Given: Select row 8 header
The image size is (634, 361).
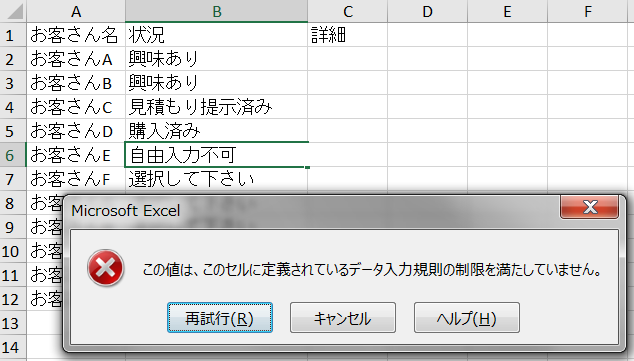Looking at the screenshot, I should (x=13, y=203).
